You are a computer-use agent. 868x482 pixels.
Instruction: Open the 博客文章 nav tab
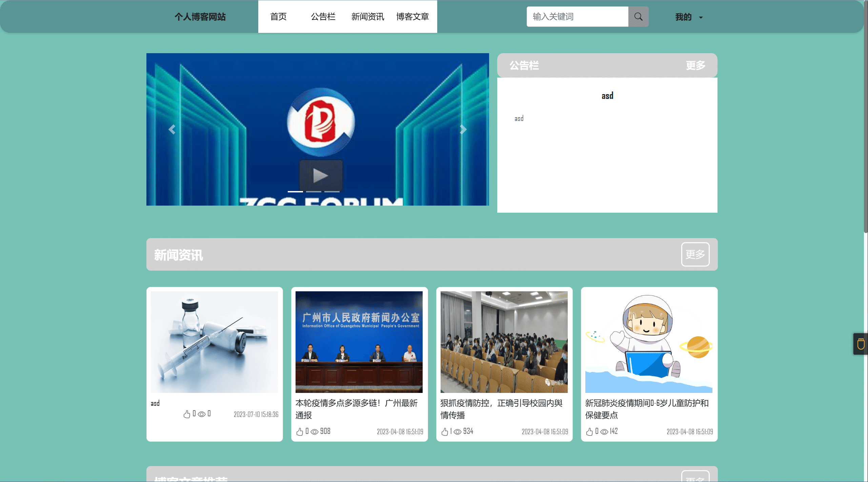pos(412,17)
